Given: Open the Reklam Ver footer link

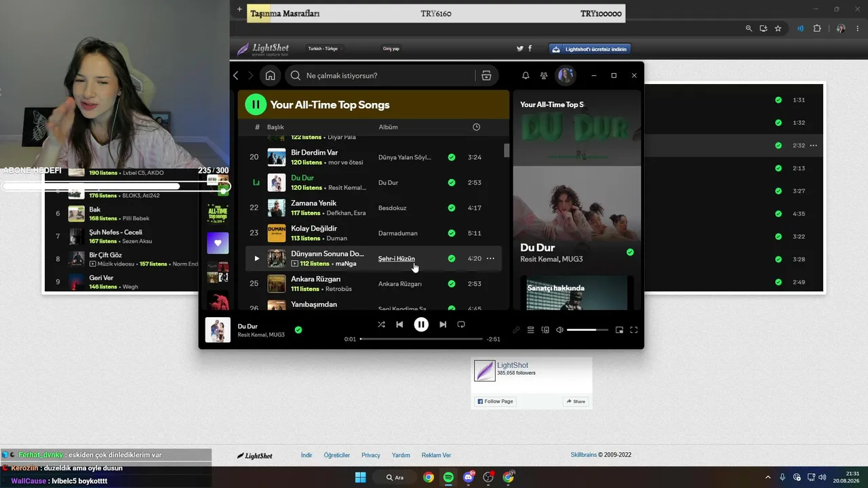Looking at the screenshot, I should [436, 455].
